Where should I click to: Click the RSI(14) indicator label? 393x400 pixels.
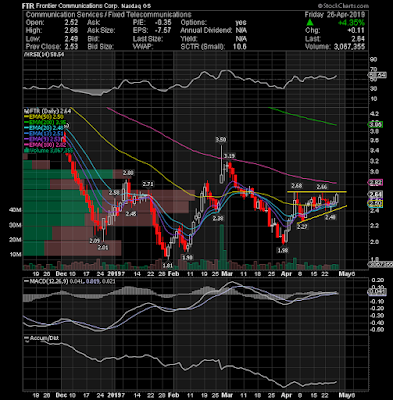click(44, 54)
